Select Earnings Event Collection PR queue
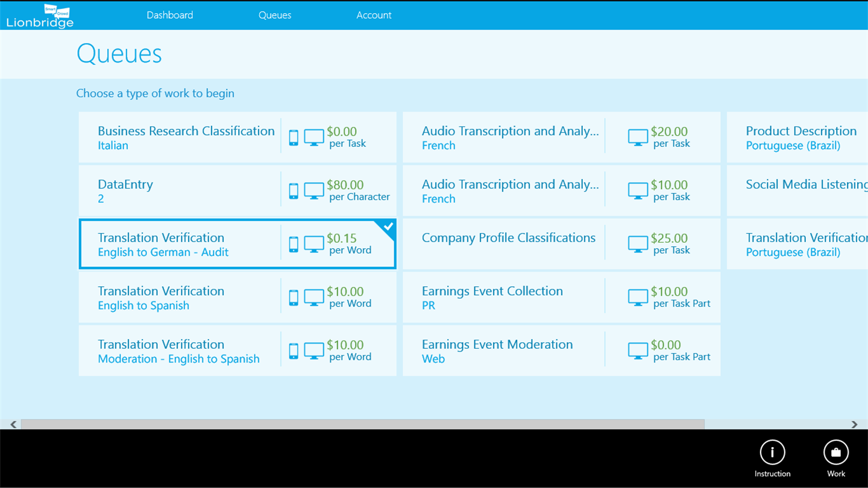Viewport: 868px width, 488px height. click(561, 298)
